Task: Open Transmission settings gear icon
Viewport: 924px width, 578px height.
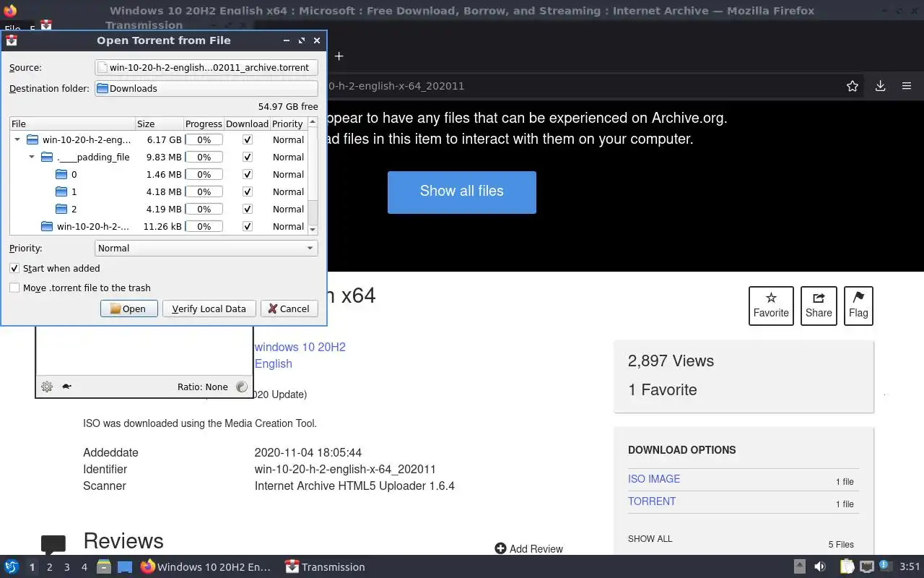Action: 47,387
